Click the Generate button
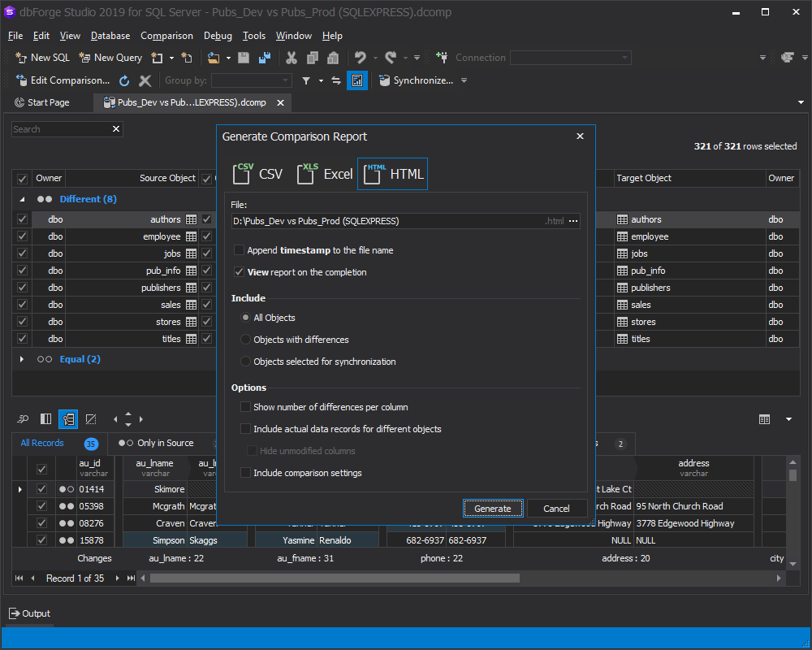Screen dimensions: 812x650 tap(493, 509)
